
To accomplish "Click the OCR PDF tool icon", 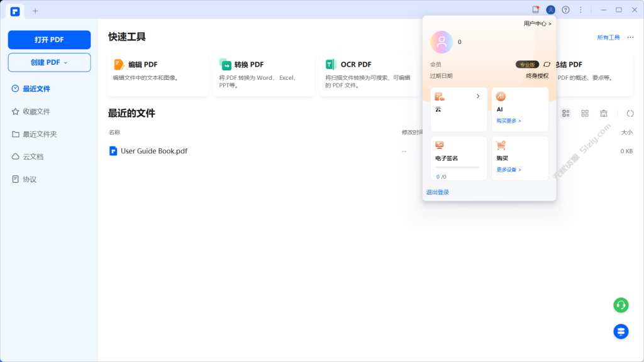I will point(329,63).
